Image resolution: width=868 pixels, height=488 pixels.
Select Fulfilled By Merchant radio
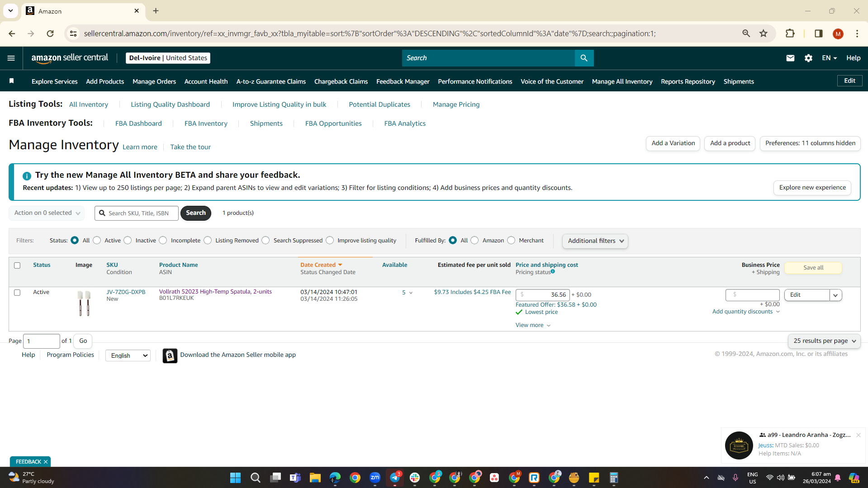[511, 240]
